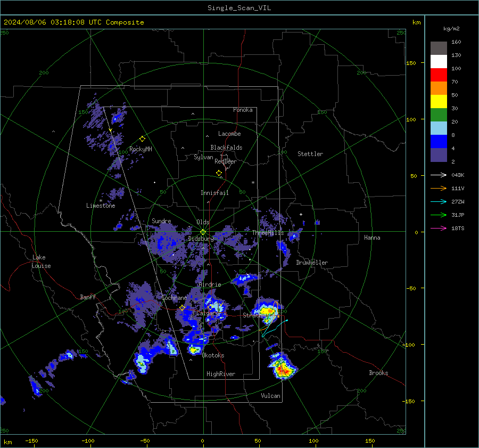The width and height of the screenshot is (479, 448).
Task: Click the gray 130-160 legend color block
Action: point(439,48)
